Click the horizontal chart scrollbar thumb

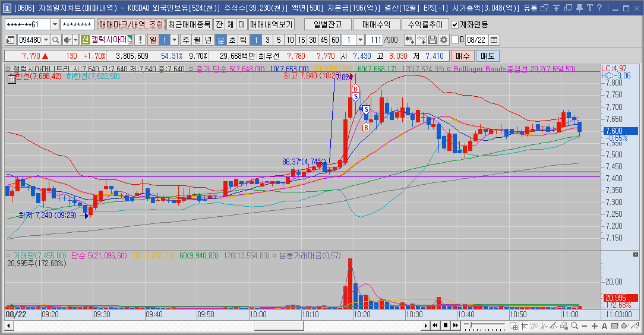tap(279, 325)
